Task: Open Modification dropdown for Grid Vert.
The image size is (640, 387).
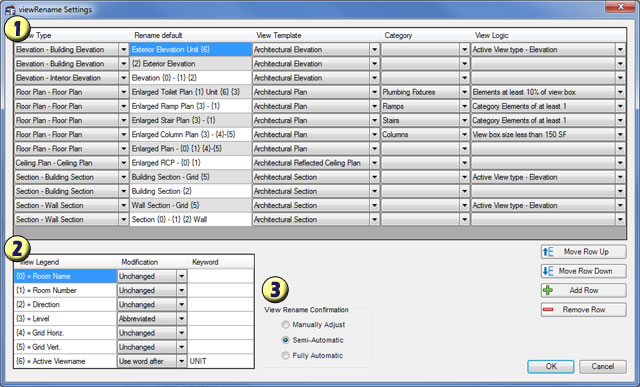Action: click(x=182, y=347)
